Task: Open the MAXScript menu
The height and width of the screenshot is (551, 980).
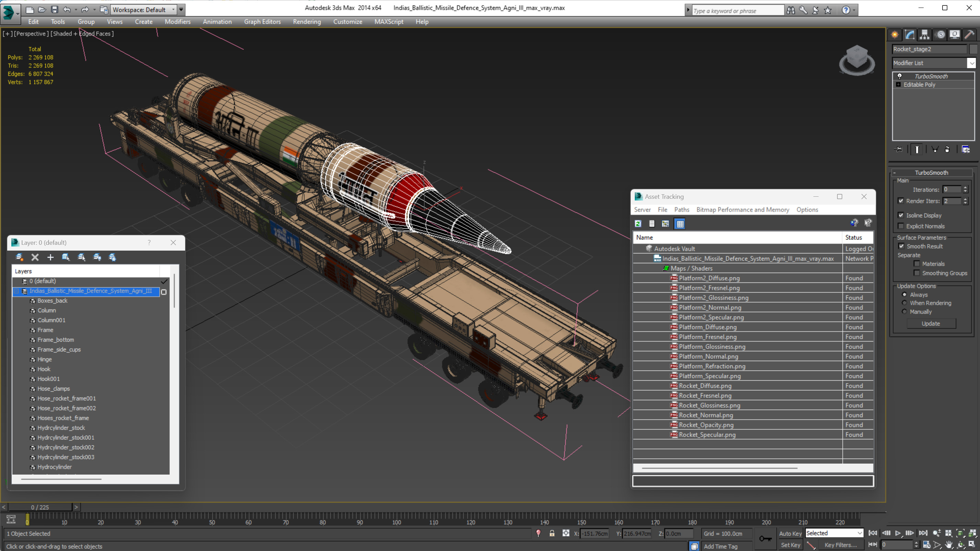Action: pyautogui.click(x=388, y=22)
